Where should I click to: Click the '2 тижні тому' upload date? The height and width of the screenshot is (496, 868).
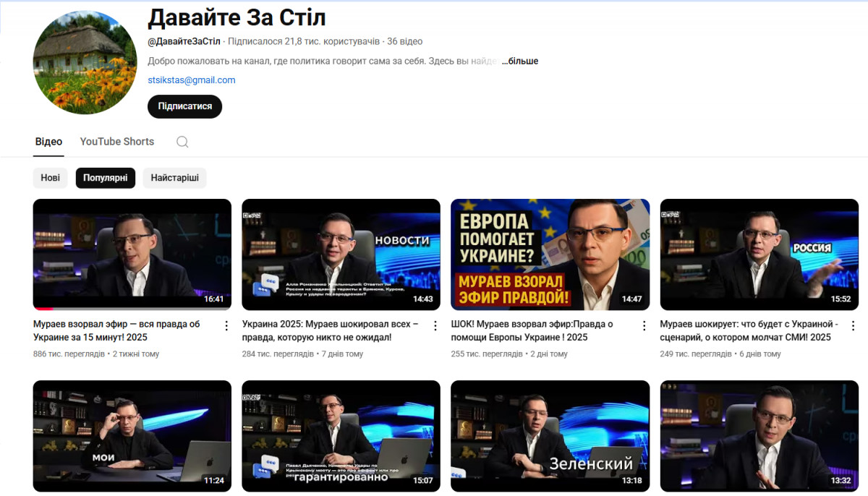coord(136,354)
